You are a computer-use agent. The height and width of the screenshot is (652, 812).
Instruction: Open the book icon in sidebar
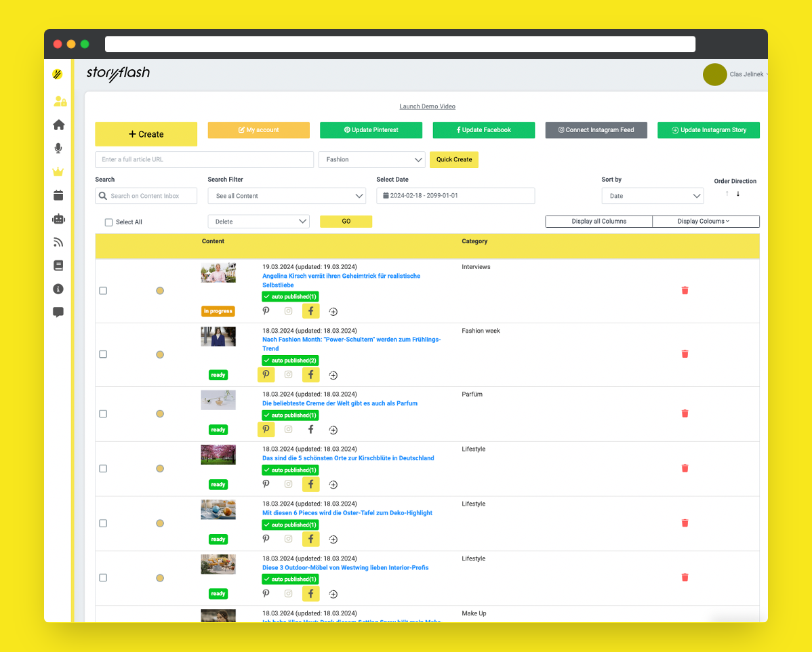click(58, 265)
